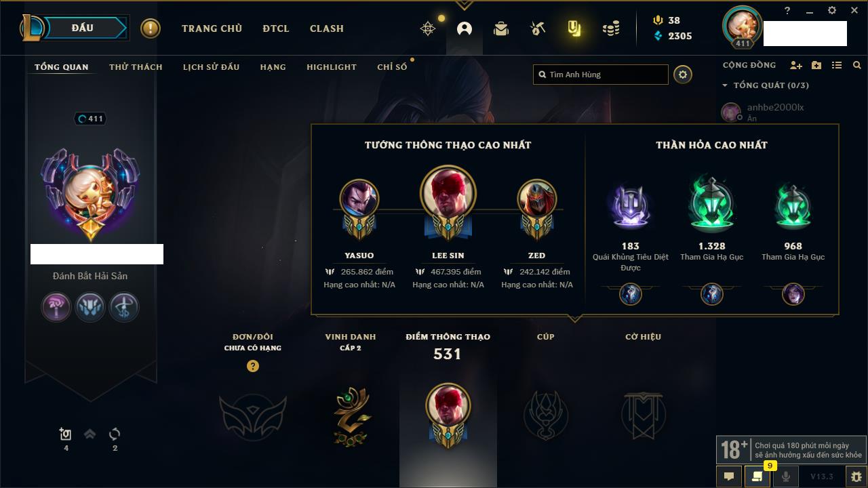868x488 pixels.
Task: Toggle the friends list view options icon
Action: (x=837, y=65)
